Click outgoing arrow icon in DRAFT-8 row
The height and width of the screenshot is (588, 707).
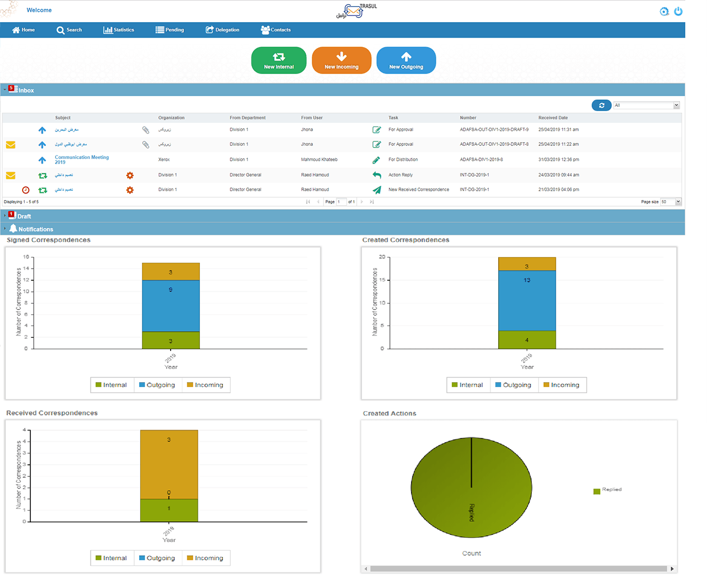[x=42, y=144]
